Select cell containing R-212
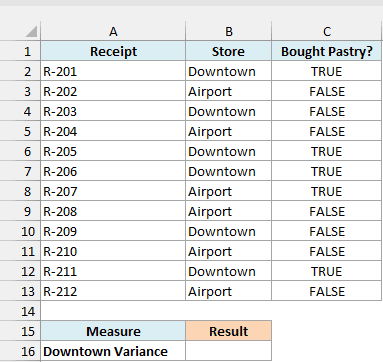Screen dimensions: 383x362 pyautogui.click(x=113, y=291)
